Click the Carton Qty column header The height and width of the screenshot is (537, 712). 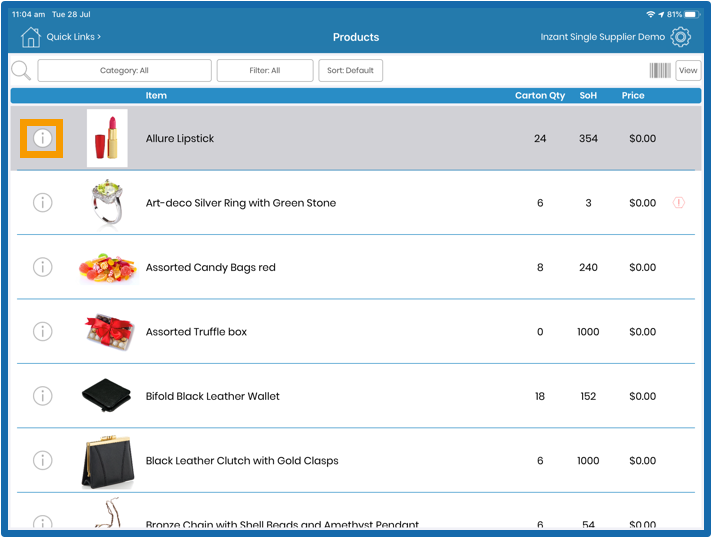pos(540,95)
